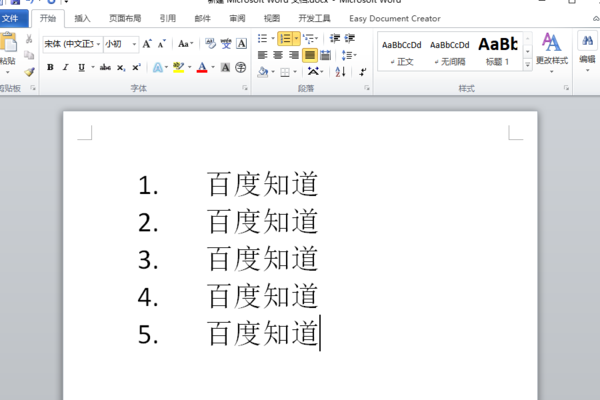
Task: Open the font name dropdown
Action: pos(98,44)
